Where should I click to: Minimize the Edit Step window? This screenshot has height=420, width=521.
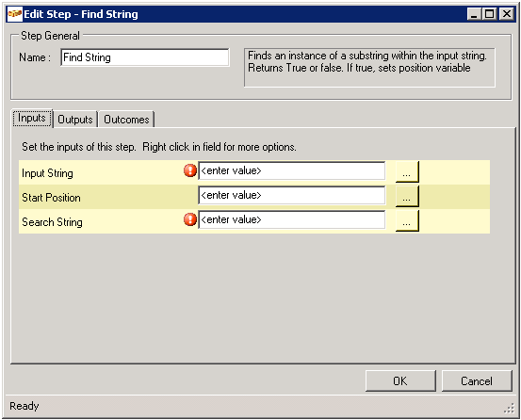pyautogui.click(x=474, y=14)
